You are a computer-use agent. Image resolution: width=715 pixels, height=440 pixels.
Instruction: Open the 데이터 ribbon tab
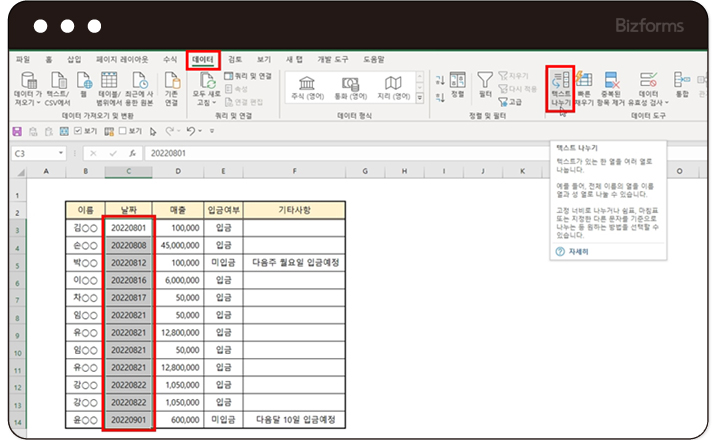point(202,60)
